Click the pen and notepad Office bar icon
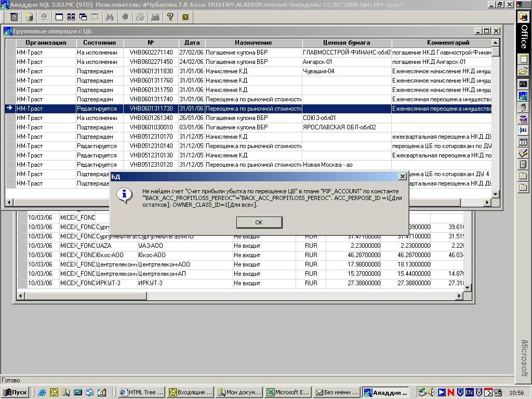532x399 pixels. (524, 153)
